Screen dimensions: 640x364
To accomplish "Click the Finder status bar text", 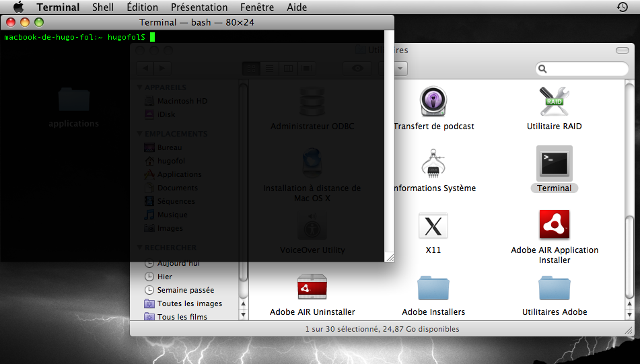I will click(382, 329).
